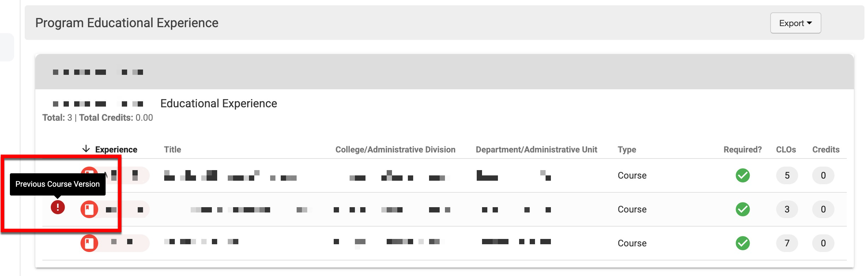This screenshot has width=868, height=276.
Task: Click the sort arrow beside Experience header
Action: (x=86, y=149)
